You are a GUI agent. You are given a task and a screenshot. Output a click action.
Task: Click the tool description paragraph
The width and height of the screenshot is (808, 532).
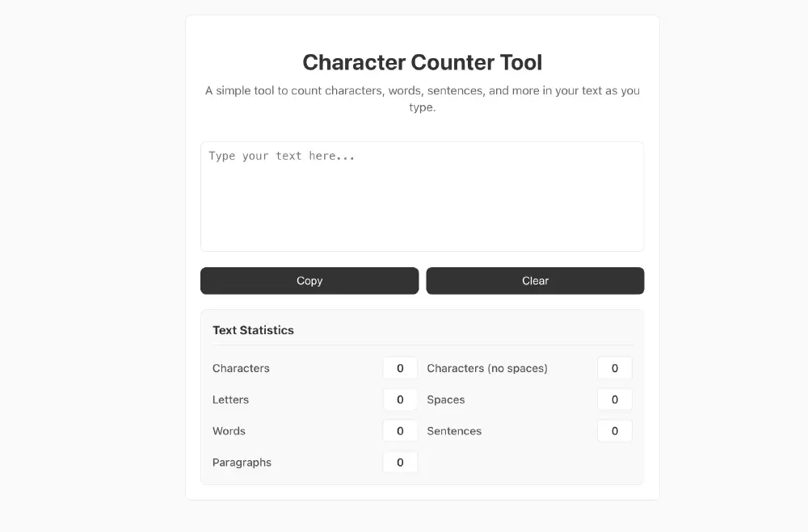tap(422, 98)
